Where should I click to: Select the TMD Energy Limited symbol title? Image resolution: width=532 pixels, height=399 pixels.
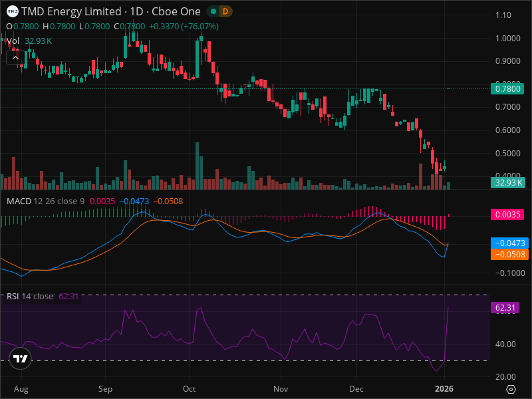(x=110, y=11)
